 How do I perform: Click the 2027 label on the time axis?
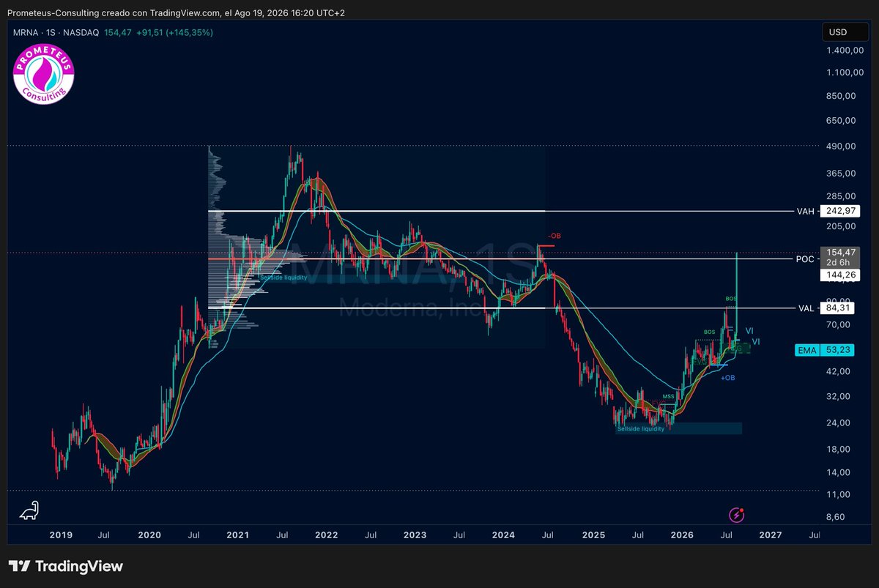tap(770, 535)
